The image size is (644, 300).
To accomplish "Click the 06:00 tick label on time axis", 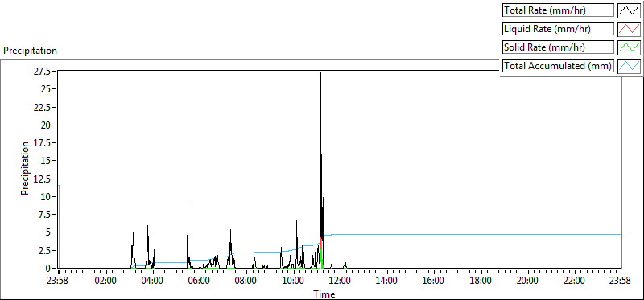I will [x=199, y=282].
